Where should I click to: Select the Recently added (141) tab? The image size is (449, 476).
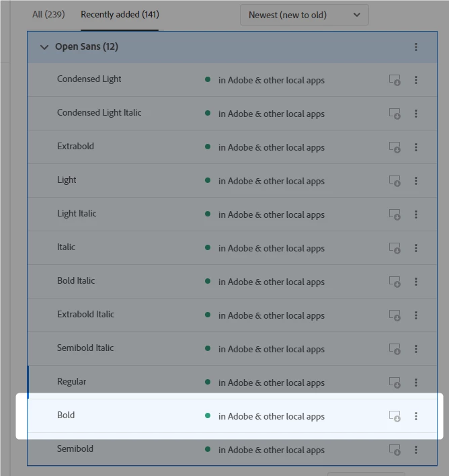(x=120, y=15)
